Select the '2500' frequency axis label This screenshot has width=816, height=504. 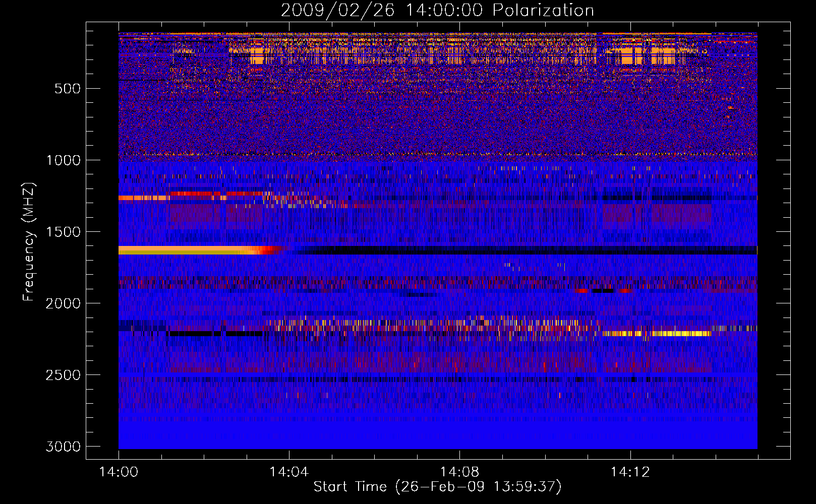point(63,375)
